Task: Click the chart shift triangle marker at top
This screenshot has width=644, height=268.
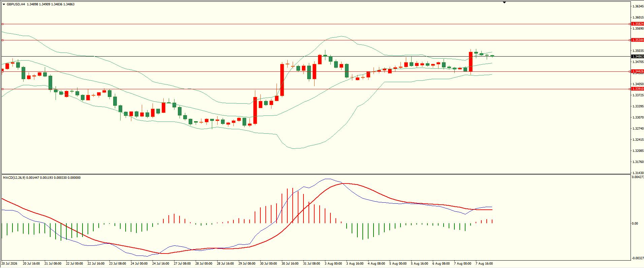Action: [504, 2]
